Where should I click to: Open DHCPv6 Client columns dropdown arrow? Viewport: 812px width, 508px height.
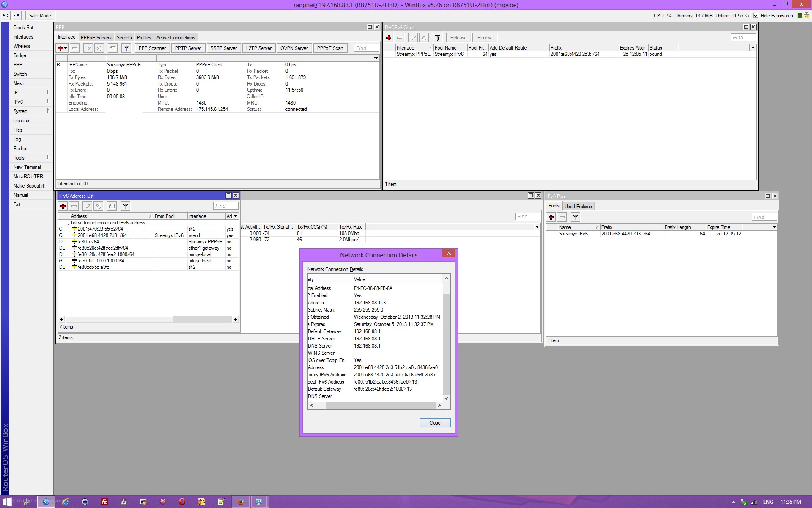pos(753,48)
